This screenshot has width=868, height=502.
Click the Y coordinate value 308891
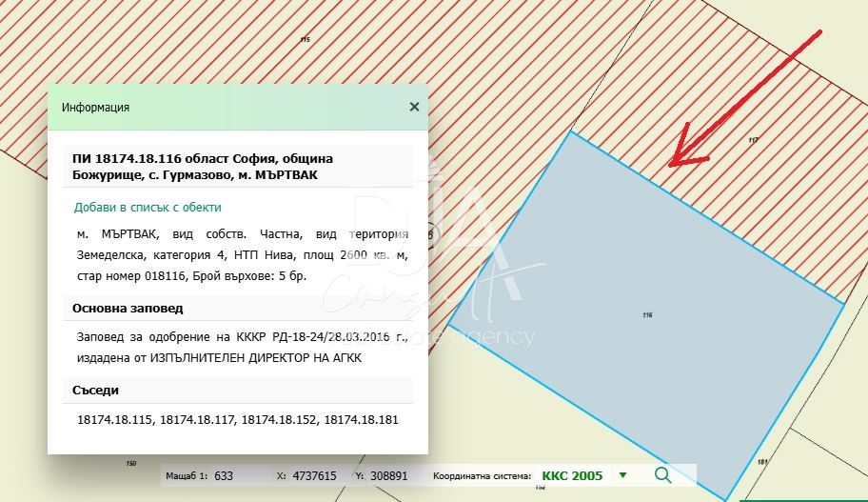coord(387,475)
